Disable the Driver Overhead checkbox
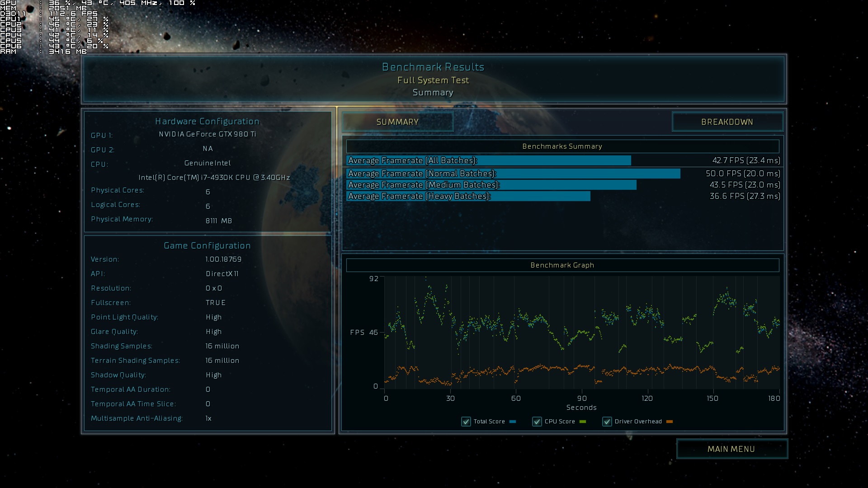The image size is (868, 488). click(607, 422)
